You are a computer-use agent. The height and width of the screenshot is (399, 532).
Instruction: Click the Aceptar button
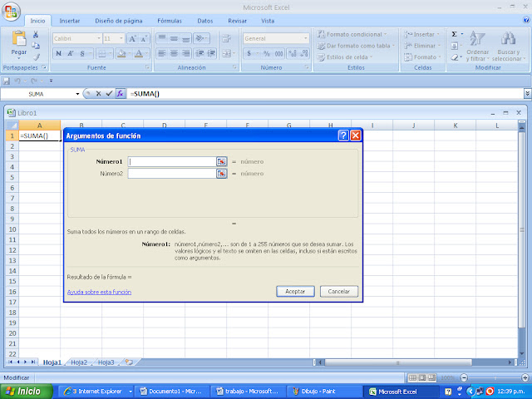point(295,292)
